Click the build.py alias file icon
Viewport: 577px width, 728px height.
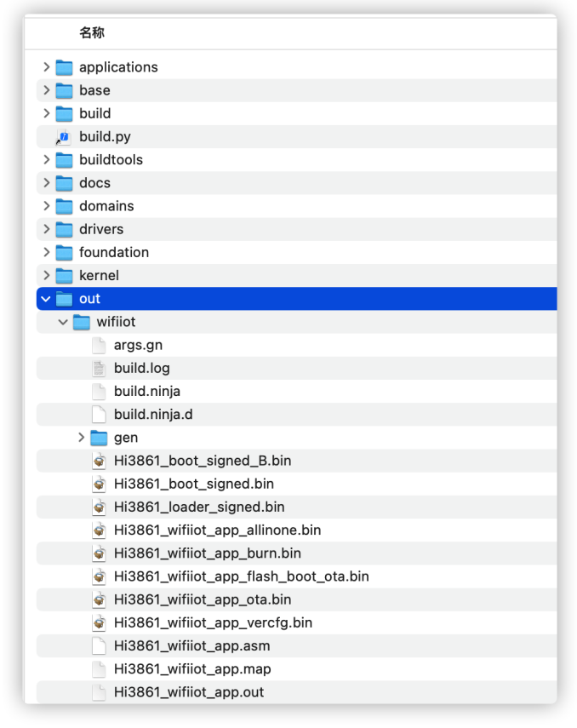click(64, 137)
